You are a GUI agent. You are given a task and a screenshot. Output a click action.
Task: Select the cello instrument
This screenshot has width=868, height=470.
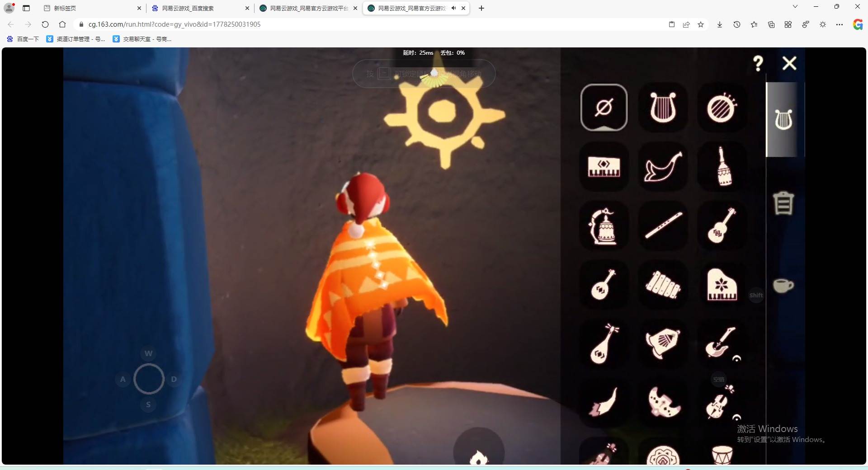tap(722, 402)
